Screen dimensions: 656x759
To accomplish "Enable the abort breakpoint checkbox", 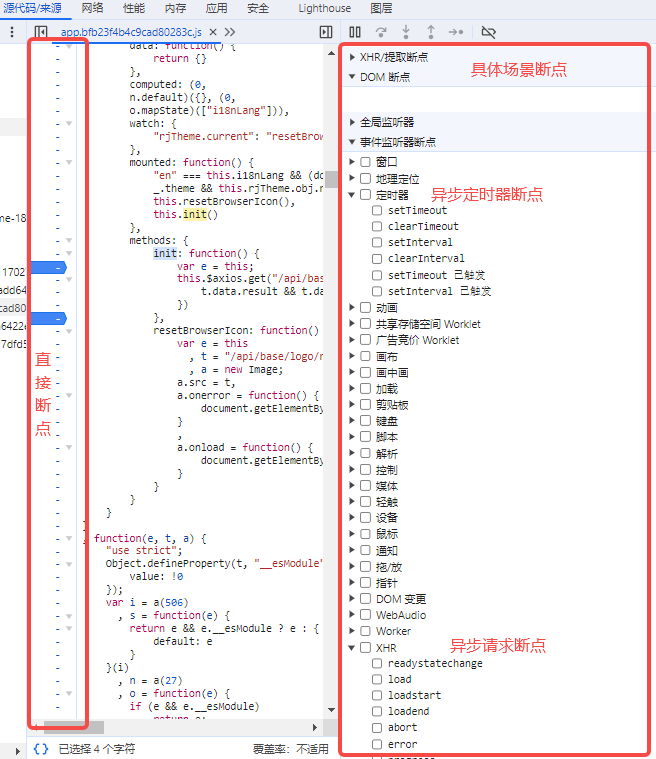I will [x=377, y=728].
